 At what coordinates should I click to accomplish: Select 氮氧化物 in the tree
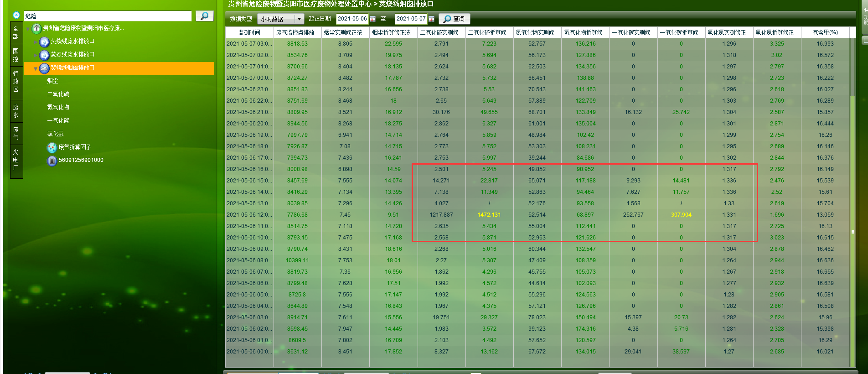pyautogui.click(x=58, y=107)
